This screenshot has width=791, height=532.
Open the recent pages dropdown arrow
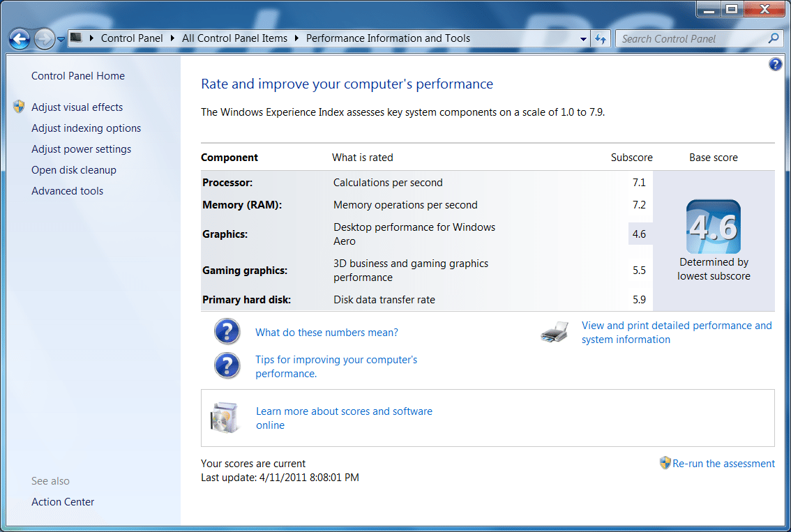61,39
